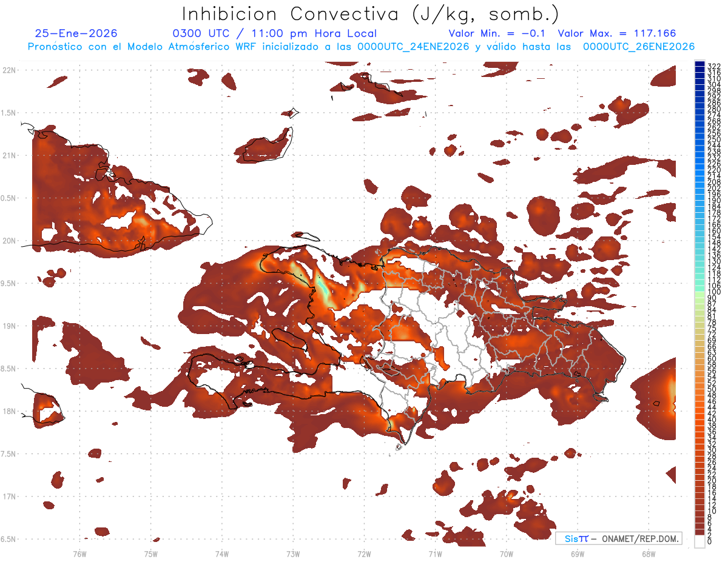Click latitude label "18N"
Image resolution: width=728 pixels, height=562 pixels.
(x=9, y=411)
